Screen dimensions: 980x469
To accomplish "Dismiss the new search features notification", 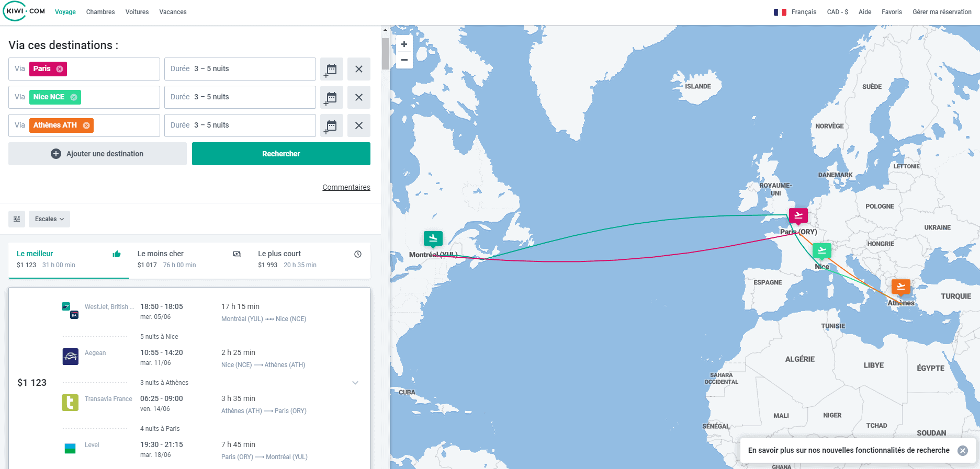I will 962,451.
